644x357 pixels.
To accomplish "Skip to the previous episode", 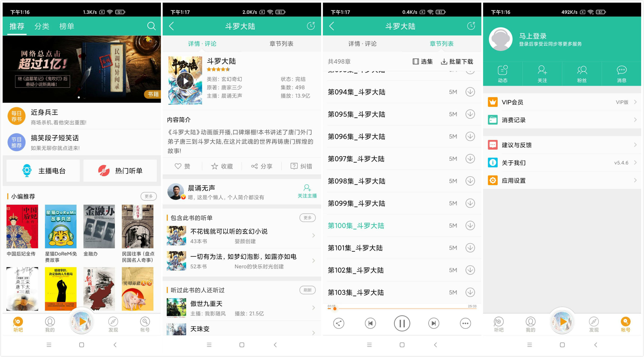I will 370,323.
